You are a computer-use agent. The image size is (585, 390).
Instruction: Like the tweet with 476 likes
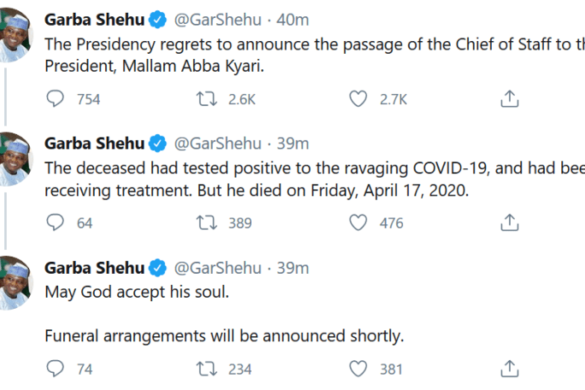(358, 222)
